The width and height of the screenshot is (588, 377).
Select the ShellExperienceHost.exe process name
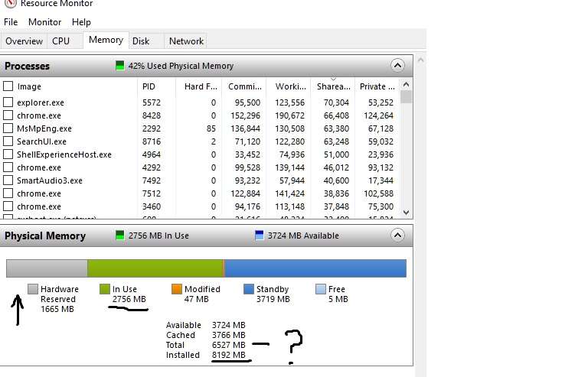click(64, 154)
